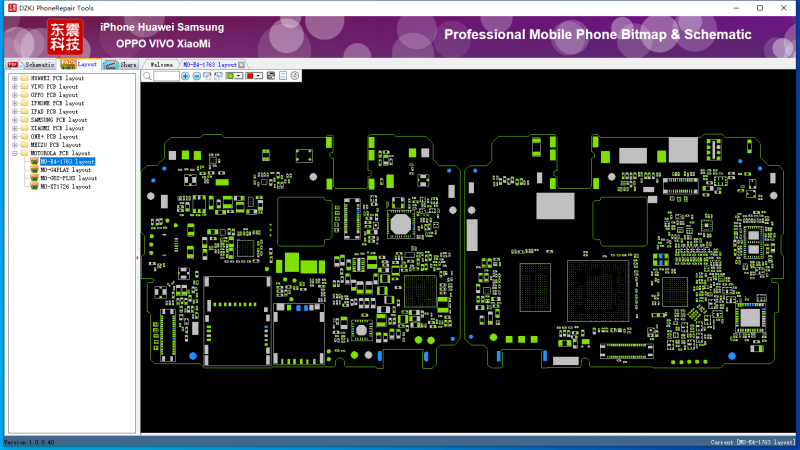
Task: Click the zoom out minus icon
Action: point(197,76)
